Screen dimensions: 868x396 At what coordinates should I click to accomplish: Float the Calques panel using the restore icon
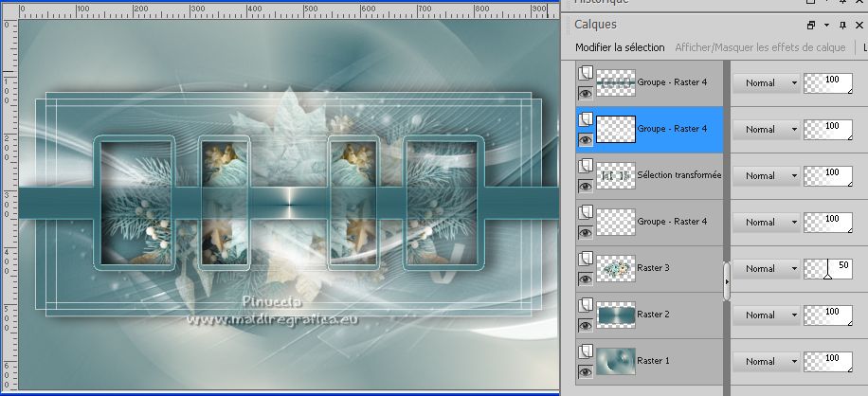coord(811,25)
